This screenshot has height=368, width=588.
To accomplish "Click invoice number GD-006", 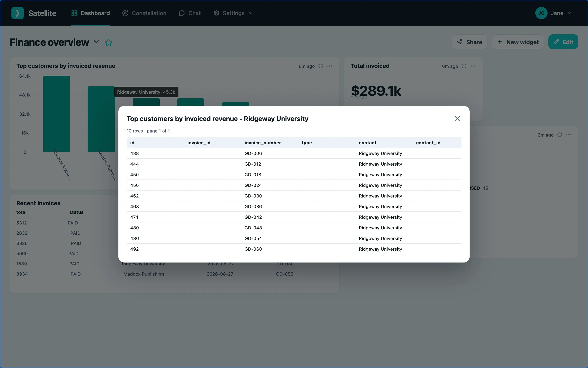I will click(x=253, y=153).
